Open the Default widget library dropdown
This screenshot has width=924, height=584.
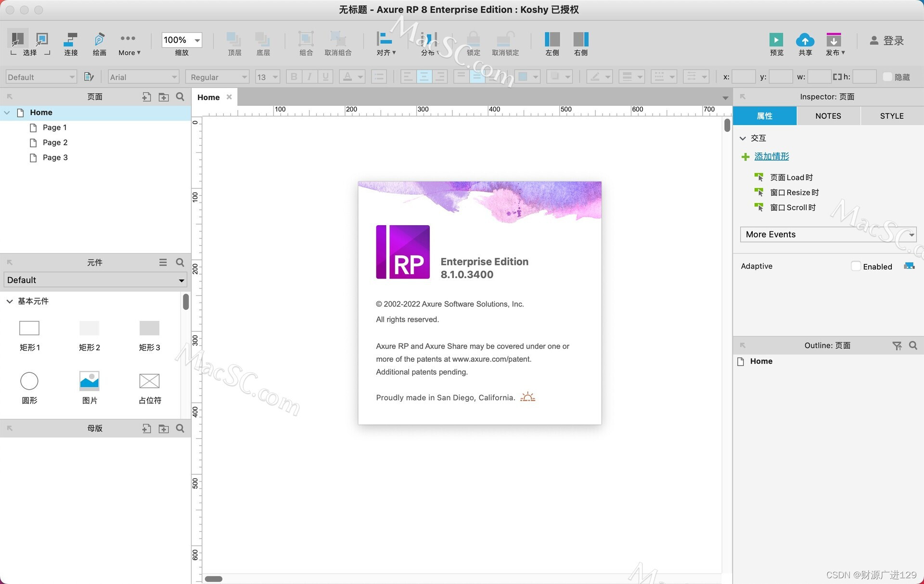coord(95,280)
